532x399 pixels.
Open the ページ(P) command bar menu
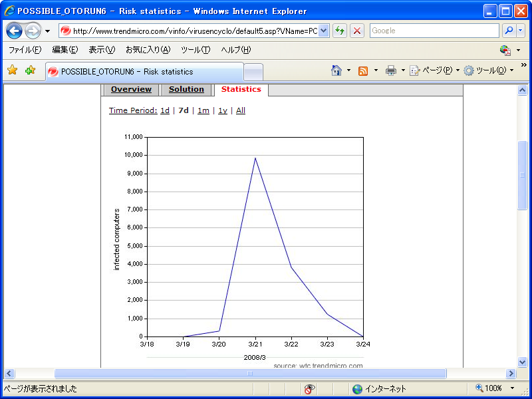[x=435, y=70]
